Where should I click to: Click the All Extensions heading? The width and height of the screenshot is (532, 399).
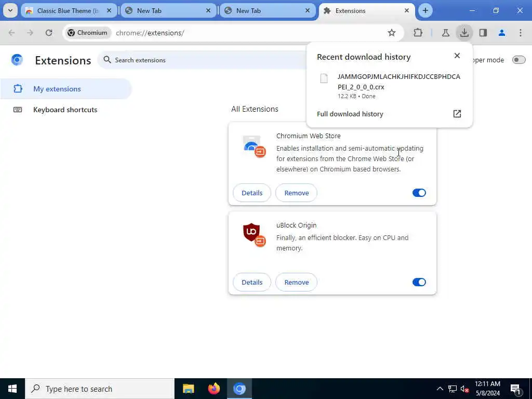pyautogui.click(x=255, y=109)
